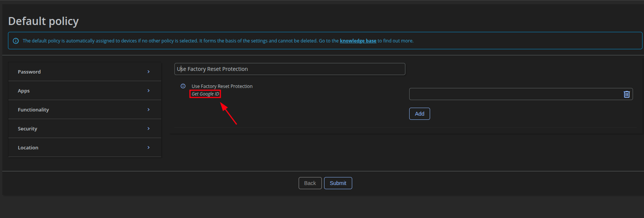
Task: Expand the Functionality section chevron
Action: (149, 110)
